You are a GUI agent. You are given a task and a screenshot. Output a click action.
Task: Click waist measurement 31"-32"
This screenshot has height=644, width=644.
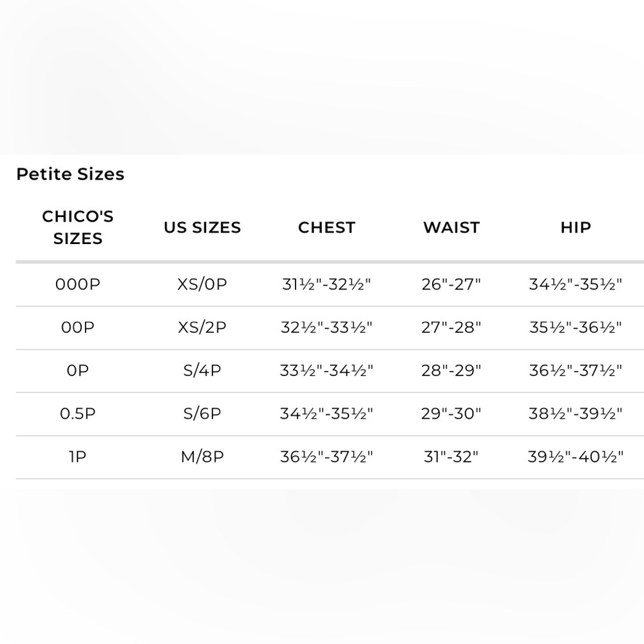tap(451, 457)
